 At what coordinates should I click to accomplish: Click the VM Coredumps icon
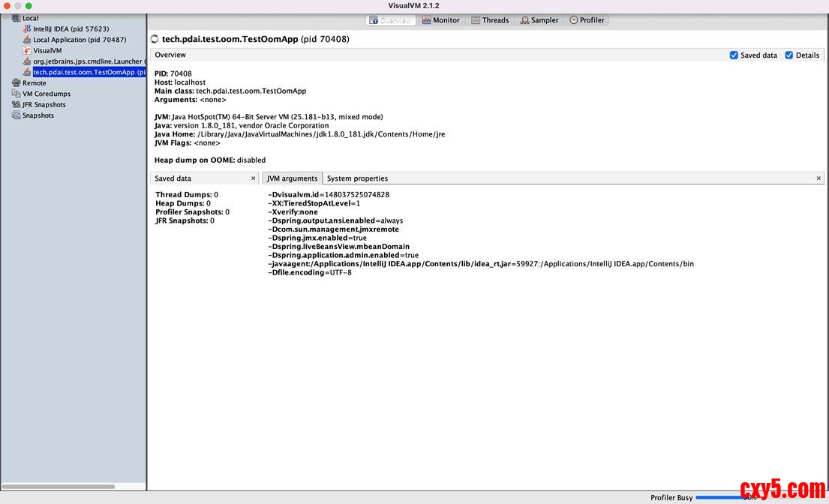17,94
